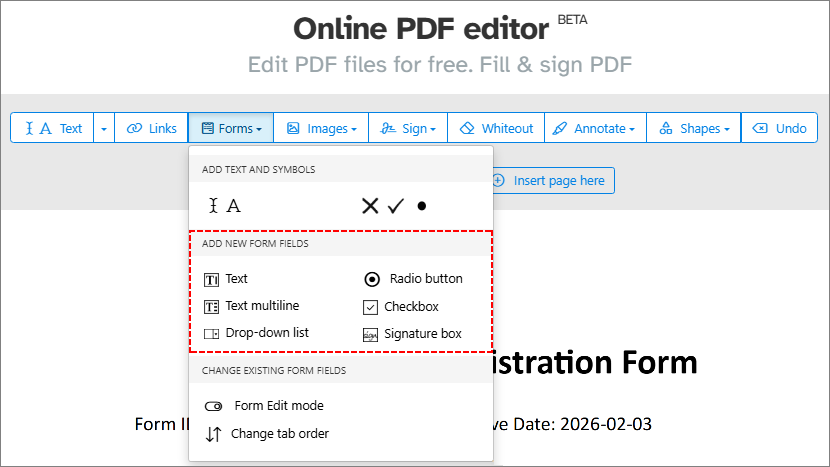Choose the add text cursor-A icon

(x=225, y=205)
